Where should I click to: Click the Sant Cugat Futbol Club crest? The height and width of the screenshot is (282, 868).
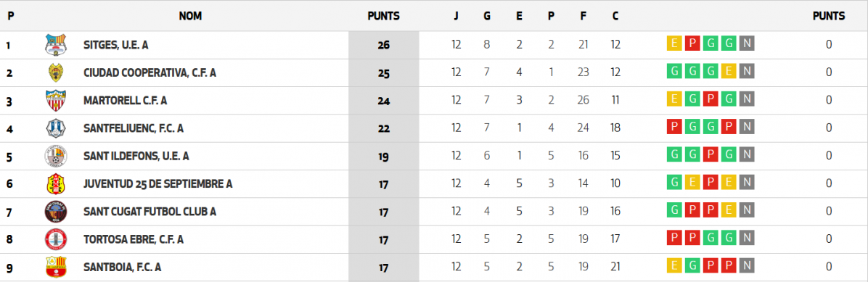[x=55, y=212]
